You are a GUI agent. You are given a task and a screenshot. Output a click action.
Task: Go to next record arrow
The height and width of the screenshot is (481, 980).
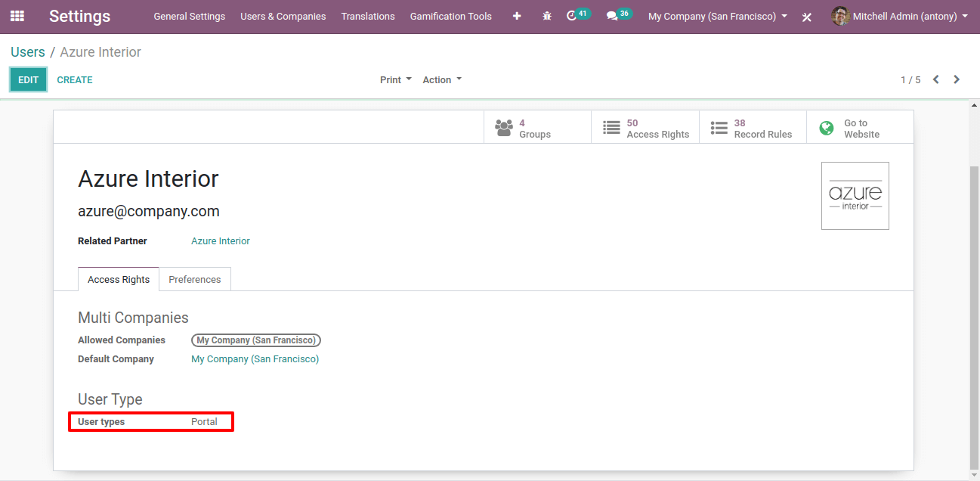(957, 79)
